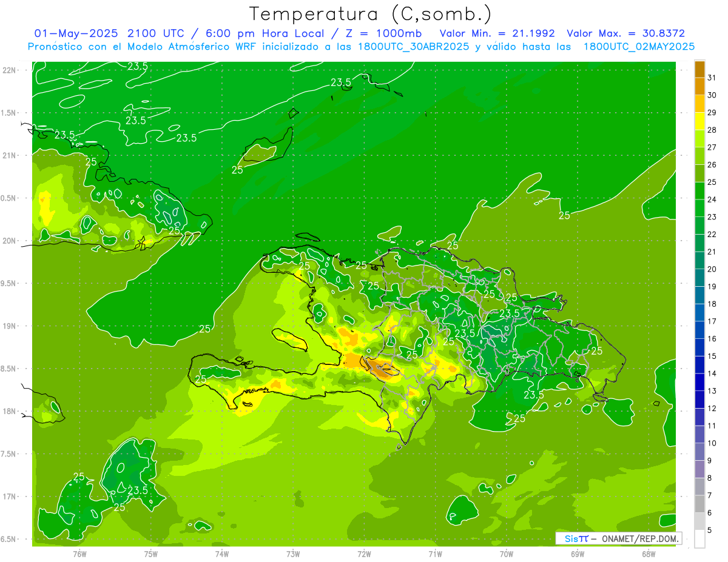Image resolution: width=728 pixels, height=562 pixels.
Task: Click the 31 value on color scale
Action: tap(712, 78)
